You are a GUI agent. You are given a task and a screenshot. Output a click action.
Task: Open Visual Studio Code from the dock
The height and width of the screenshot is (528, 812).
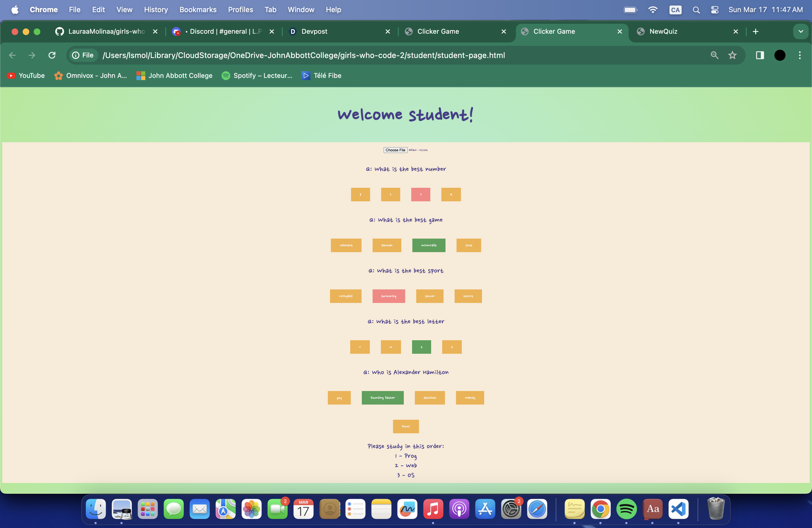click(x=678, y=509)
